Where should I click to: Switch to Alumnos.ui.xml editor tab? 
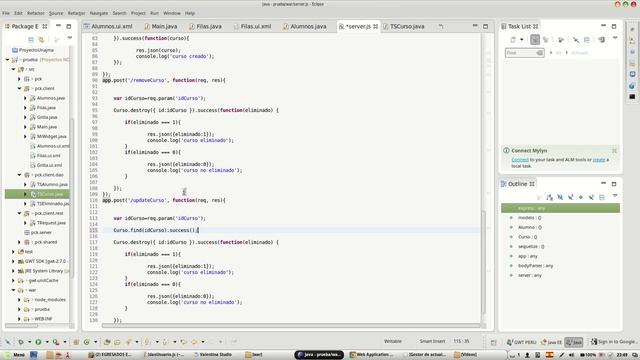click(x=108, y=26)
